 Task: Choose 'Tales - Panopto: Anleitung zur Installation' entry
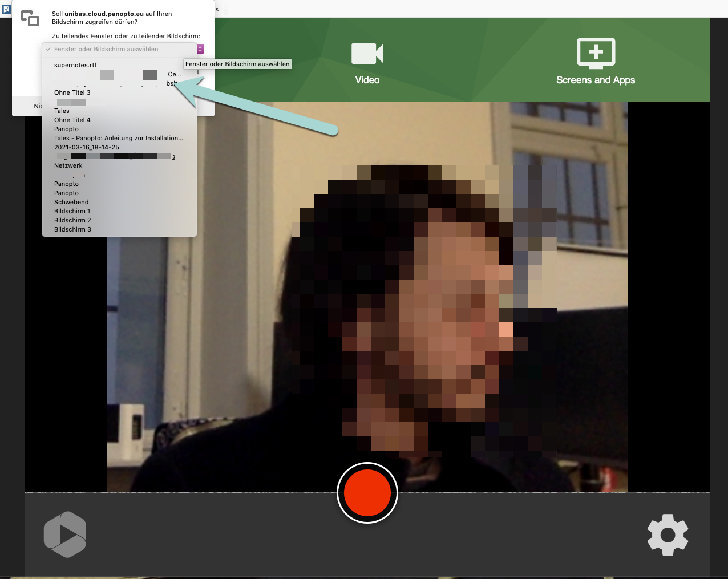[x=119, y=138]
